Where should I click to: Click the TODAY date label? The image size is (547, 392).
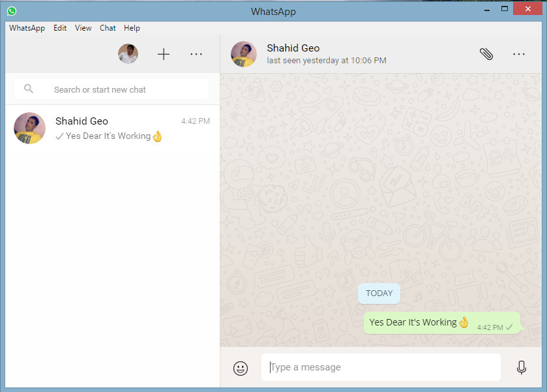coord(379,294)
